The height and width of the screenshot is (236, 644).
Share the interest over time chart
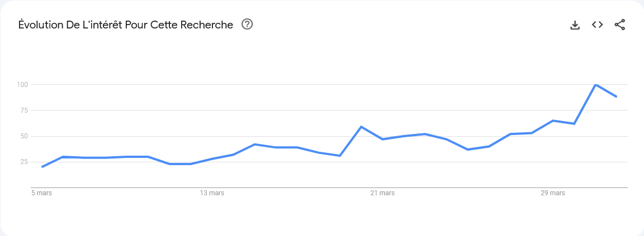click(620, 25)
